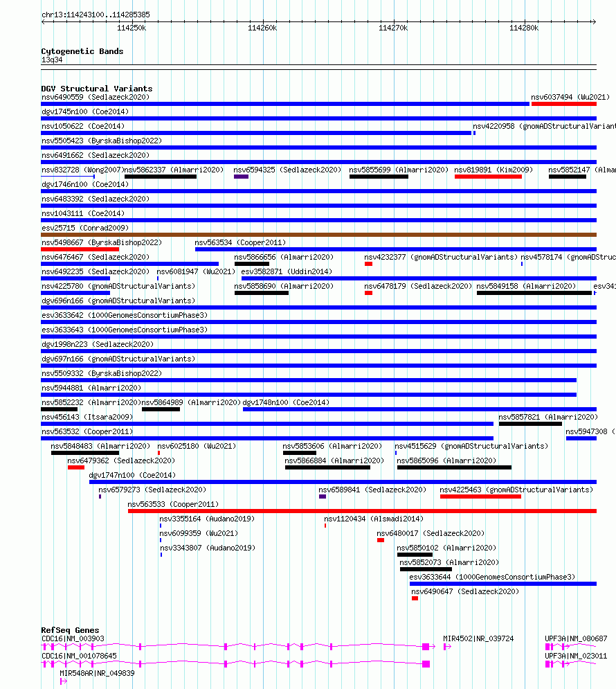
Task: Click the DGV Structural Variants track title
Action: click(x=97, y=89)
